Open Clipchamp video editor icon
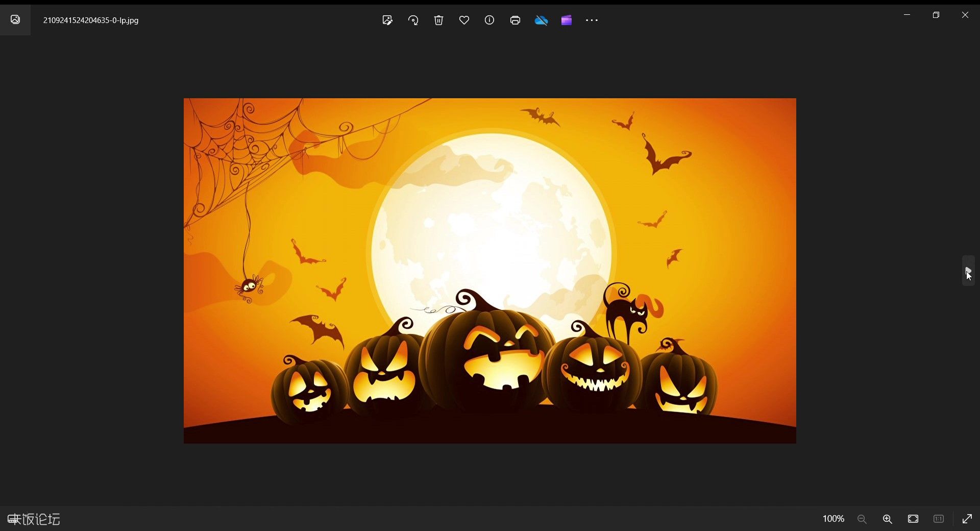This screenshot has height=531, width=980. coord(566,20)
